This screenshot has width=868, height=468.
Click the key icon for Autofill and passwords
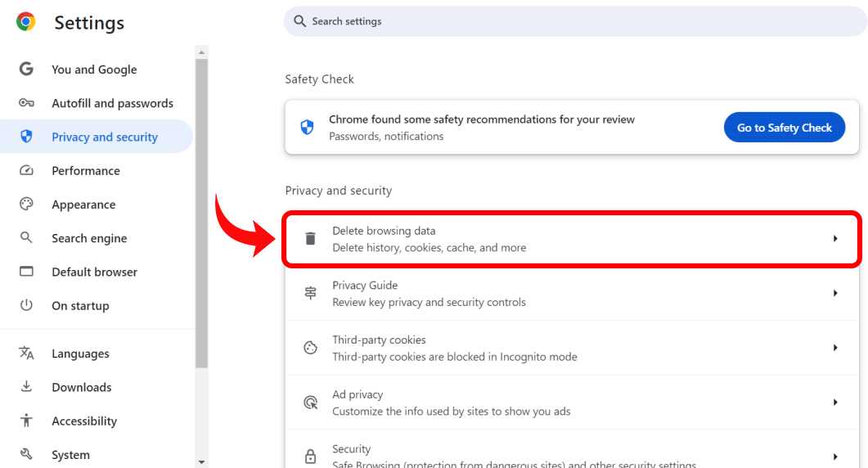pos(26,102)
